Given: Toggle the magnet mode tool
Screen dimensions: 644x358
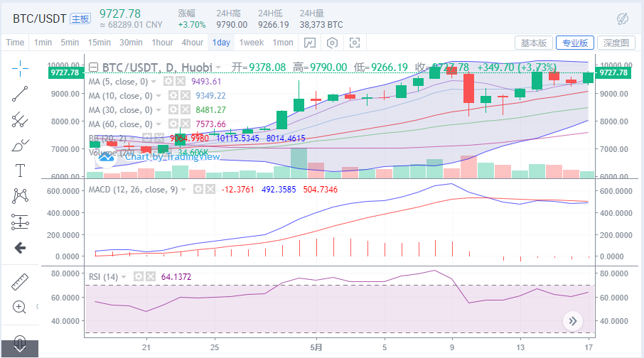Looking at the screenshot, I should (x=20, y=341).
